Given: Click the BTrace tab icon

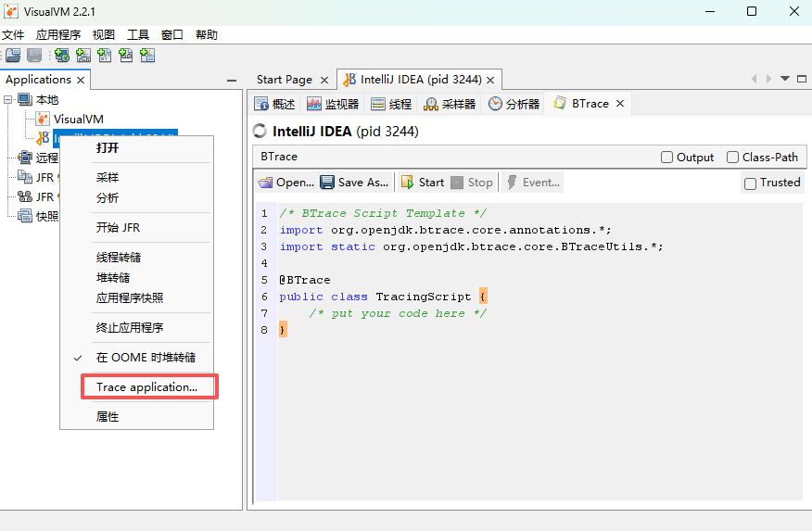Looking at the screenshot, I should click(560, 103).
